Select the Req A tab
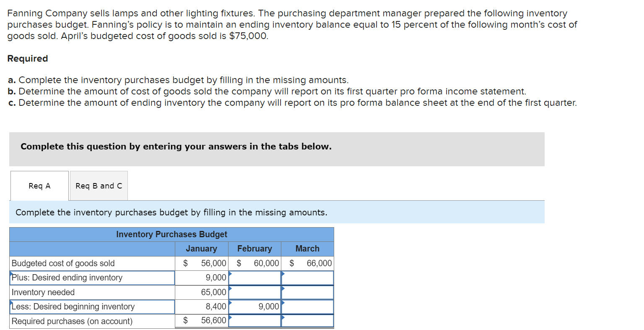This screenshot has height=330, width=644. pyautogui.click(x=39, y=185)
